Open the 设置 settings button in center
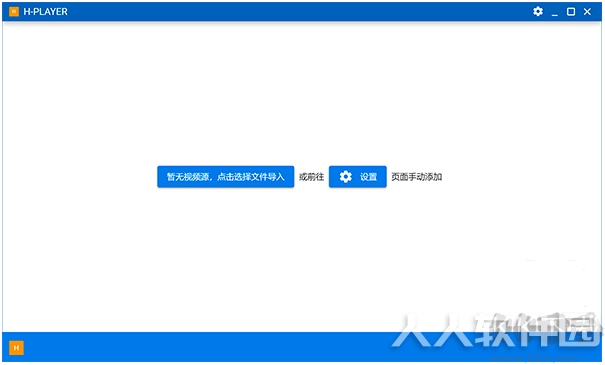 (x=358, y=177)
